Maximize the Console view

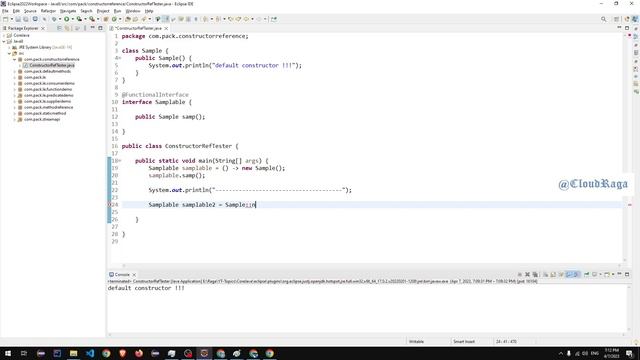click(x=627, y=275)
